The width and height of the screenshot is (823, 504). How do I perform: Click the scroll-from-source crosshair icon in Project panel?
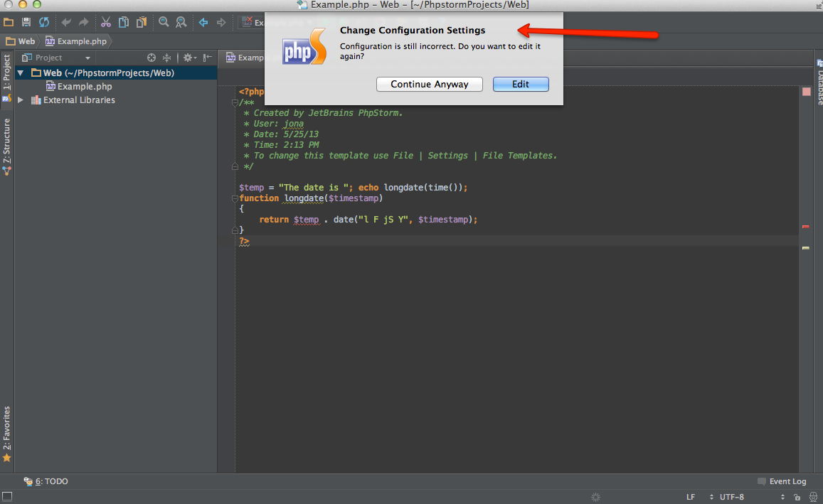coord(152,58)
